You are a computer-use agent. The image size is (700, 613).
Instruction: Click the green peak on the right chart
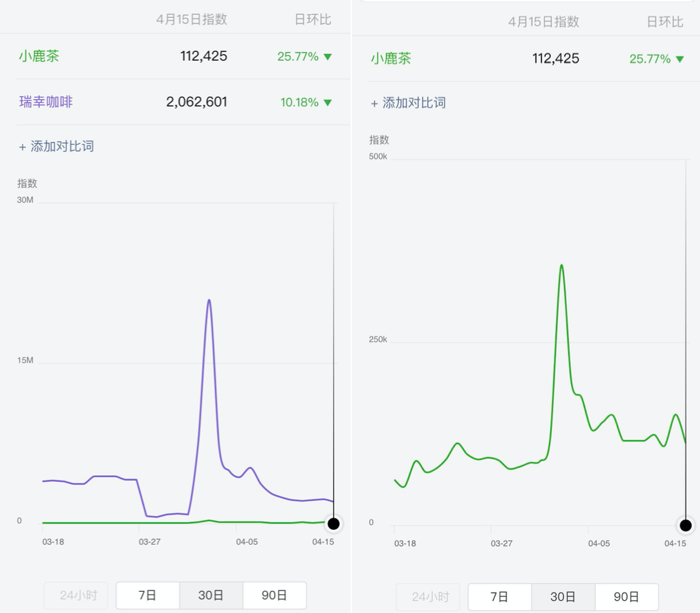tap(562, 266)
